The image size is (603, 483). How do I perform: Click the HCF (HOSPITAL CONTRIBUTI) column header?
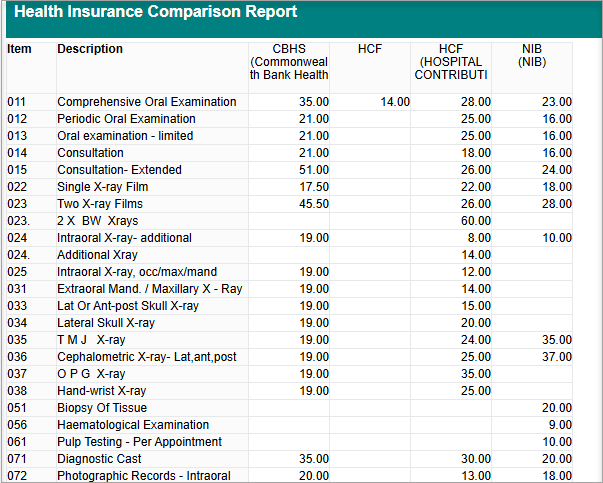[451, 62]
